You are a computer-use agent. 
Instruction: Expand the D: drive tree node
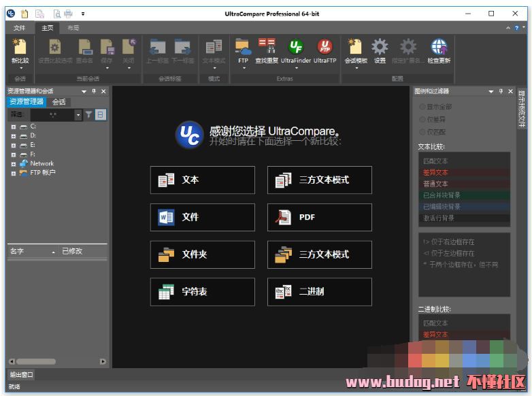(x=13, y=136)
